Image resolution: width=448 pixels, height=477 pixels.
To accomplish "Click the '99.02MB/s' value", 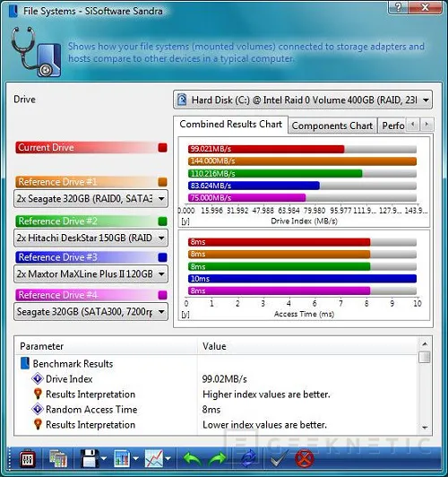I will tap(224, 379).
